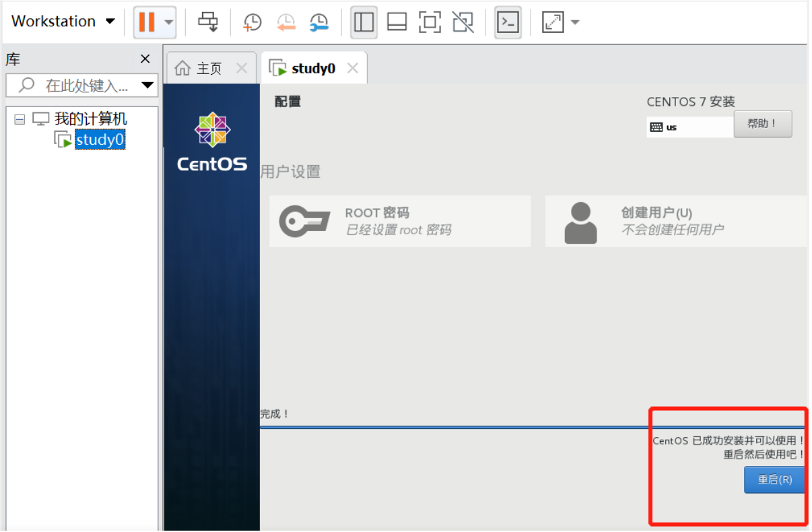Click the 配置 heading text

[287, 102]
